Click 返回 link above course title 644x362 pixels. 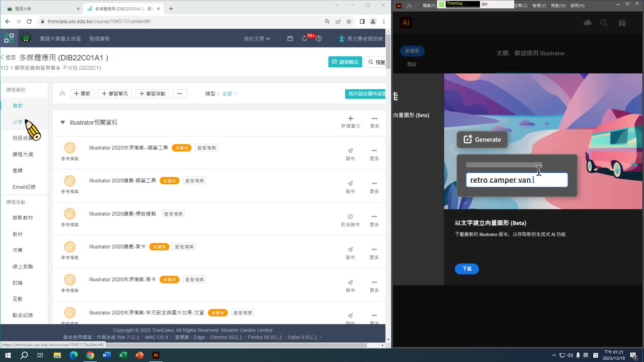[8, 57]
